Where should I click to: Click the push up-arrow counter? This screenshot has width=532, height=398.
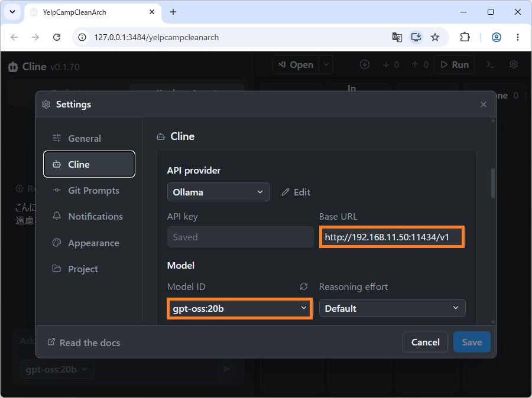pyautogui.click(x=420, y=64)
